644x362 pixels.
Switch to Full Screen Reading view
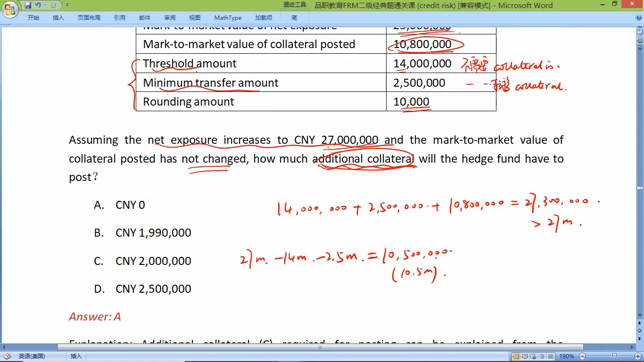525,356
